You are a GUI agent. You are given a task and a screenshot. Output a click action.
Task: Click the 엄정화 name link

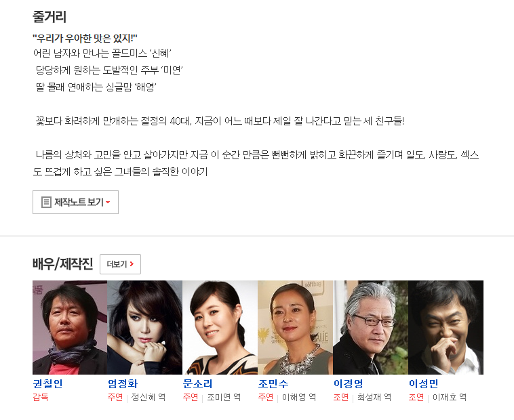pos(123,383)
